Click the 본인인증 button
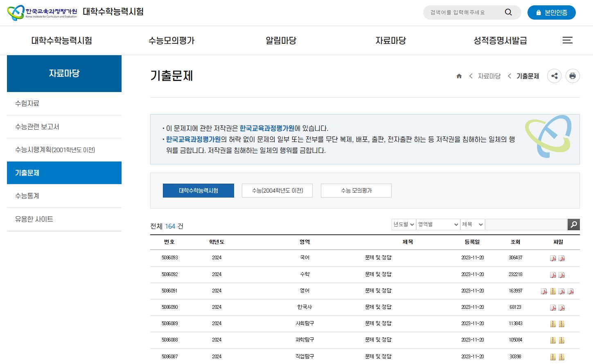This screenshot has height=364, width=593. (551, 12)
